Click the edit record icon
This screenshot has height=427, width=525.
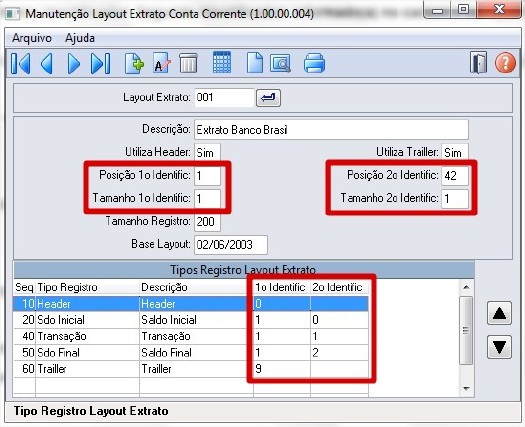(162, 63)
